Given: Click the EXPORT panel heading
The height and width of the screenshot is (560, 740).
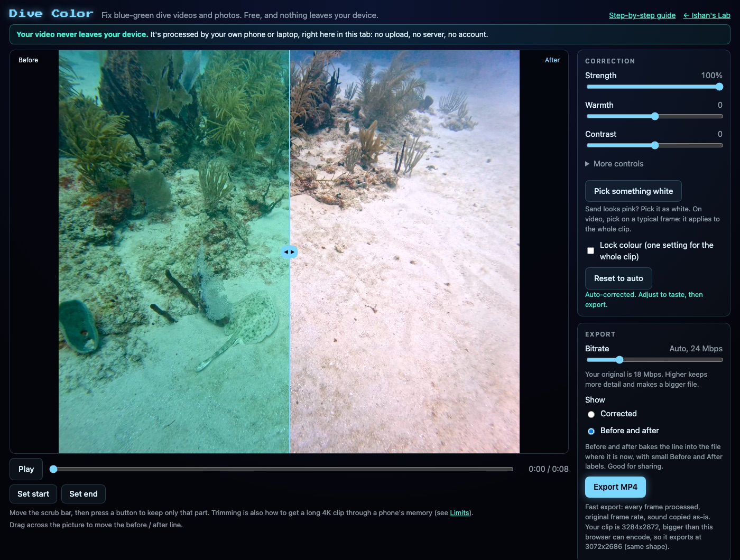Looking at the screenshot, I should 600,334.
